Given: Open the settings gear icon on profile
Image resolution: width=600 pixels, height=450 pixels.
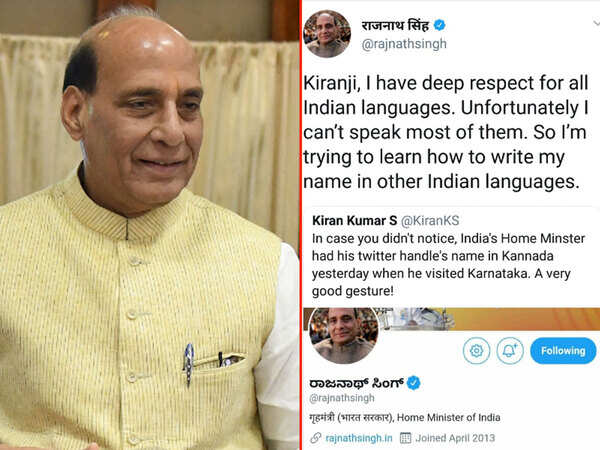Looking at the screenshot, I should point(476,351).
